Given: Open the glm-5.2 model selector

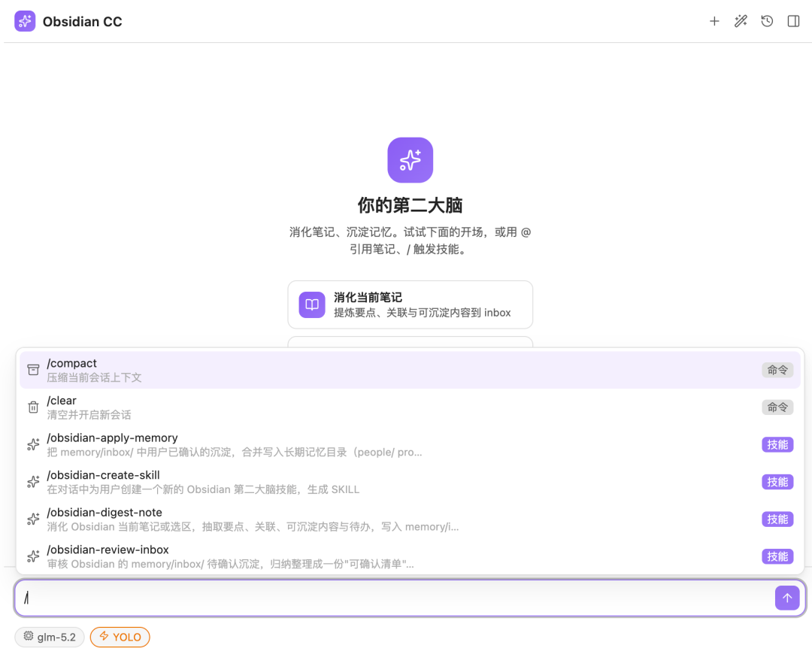Looking at the screenshot, I should [x=50, y=637].
